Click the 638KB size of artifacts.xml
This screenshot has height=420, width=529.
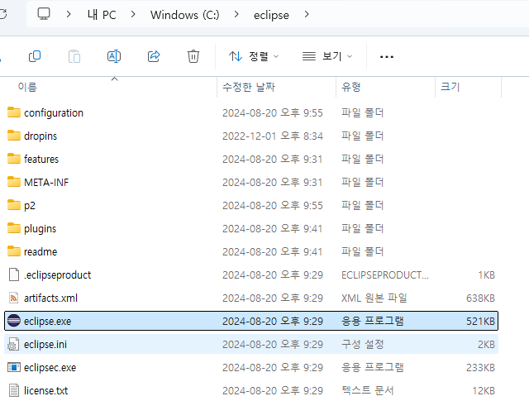click(480, 298)
